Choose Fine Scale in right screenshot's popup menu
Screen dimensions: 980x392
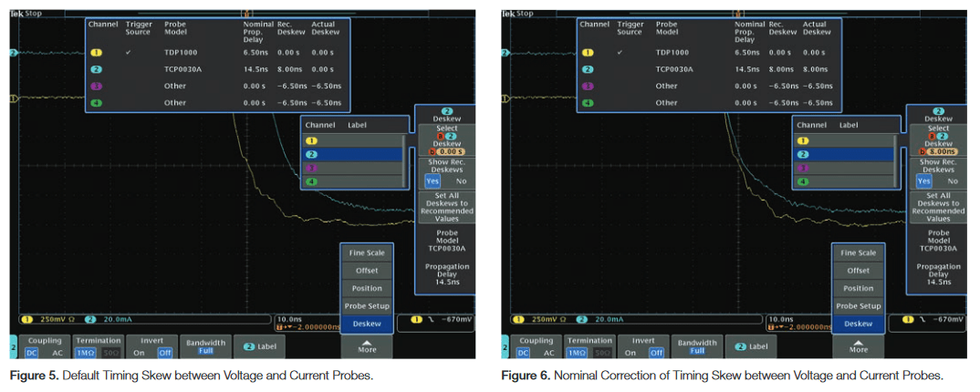pyautogui.click(x=858, y=253)
